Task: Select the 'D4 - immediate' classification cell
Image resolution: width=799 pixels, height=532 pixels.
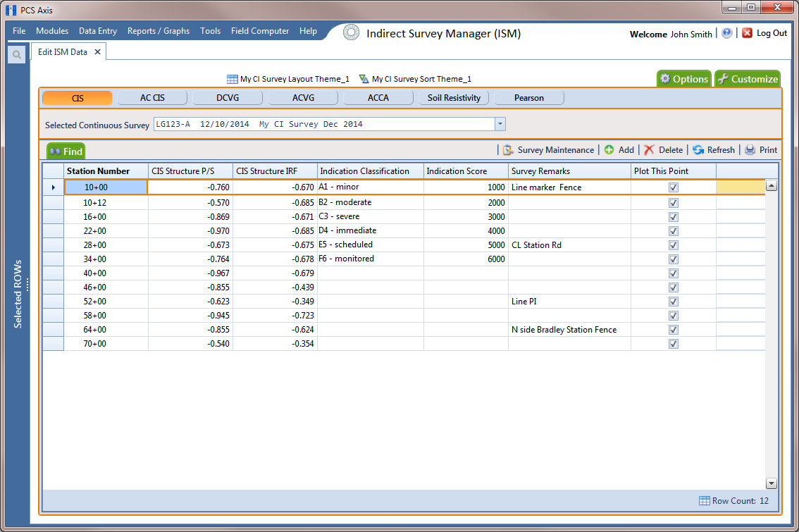Action: click(x=371, y=231)
